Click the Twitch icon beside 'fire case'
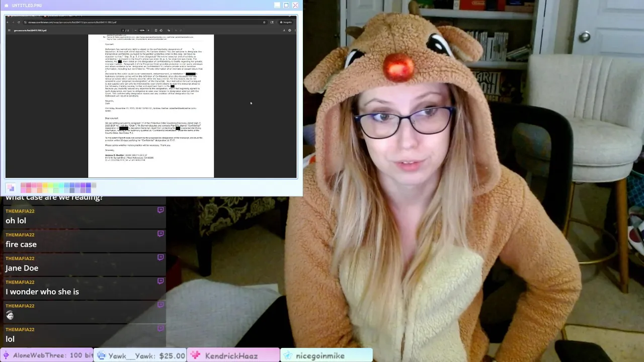 [160, 234]
